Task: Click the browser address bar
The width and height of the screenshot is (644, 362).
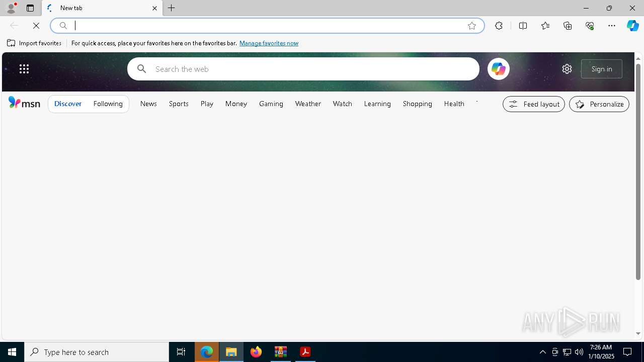Action: coord(267,26)
